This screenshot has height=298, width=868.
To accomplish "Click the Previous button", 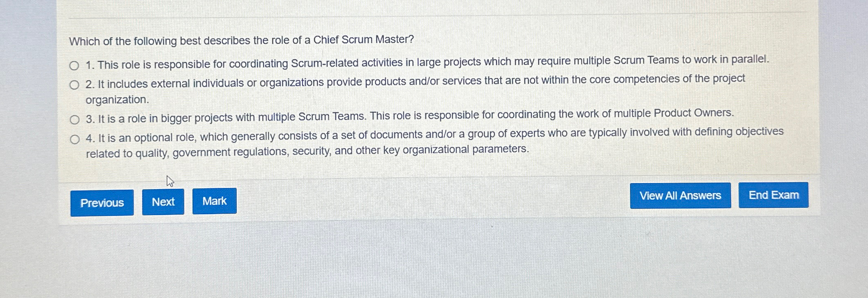I will point(102,202).
